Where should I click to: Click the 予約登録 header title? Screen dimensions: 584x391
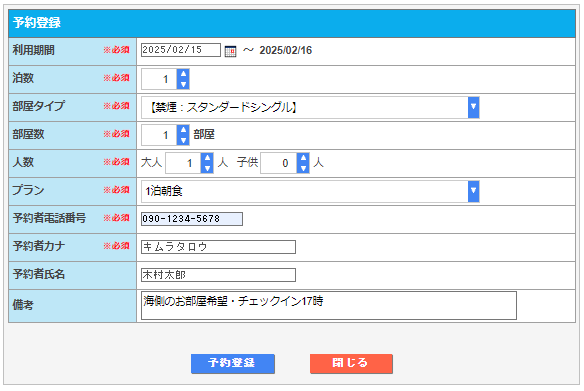point(37,23)
